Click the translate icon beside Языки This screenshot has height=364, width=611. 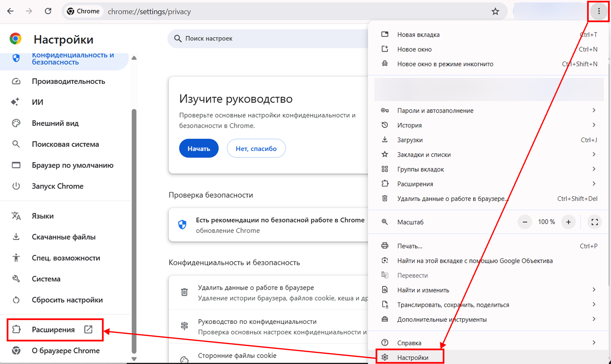coord(16,216)
